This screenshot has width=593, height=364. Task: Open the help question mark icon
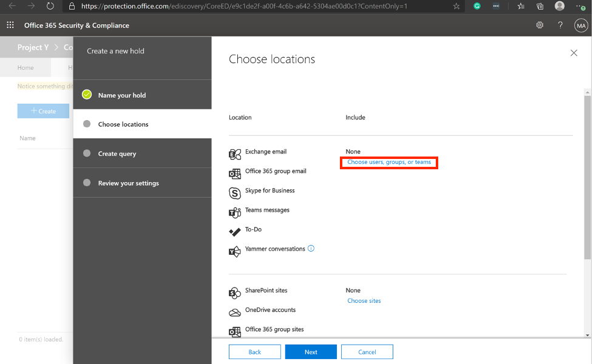[560, 25]
